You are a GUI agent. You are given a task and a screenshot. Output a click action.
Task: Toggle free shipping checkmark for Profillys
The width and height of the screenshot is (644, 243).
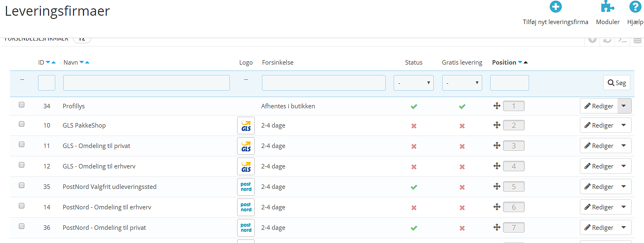(462, 107)
